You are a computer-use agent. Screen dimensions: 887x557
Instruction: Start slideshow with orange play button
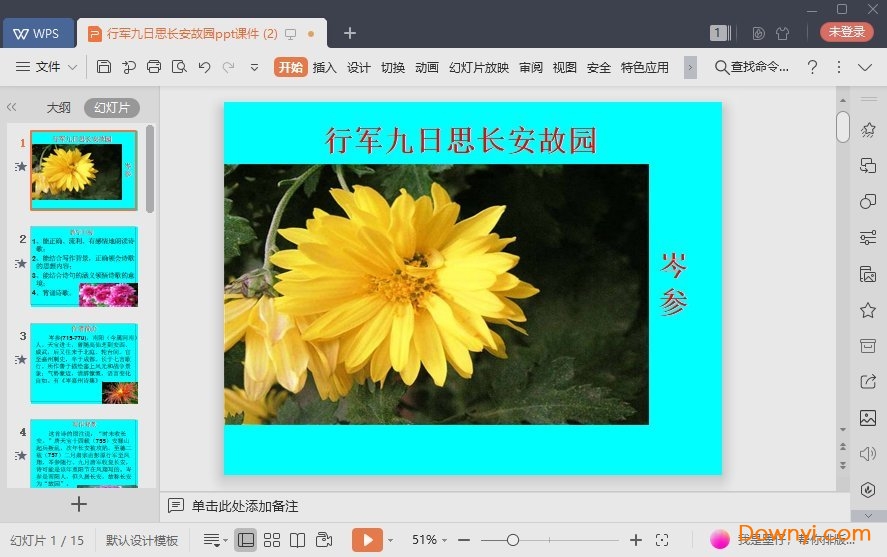pos(367,540)
